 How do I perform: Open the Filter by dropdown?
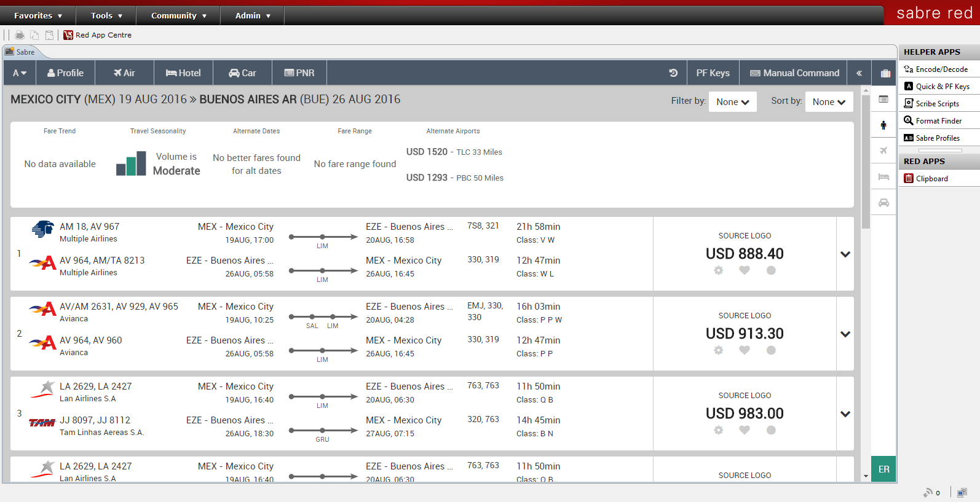click(x=732, y=102)
